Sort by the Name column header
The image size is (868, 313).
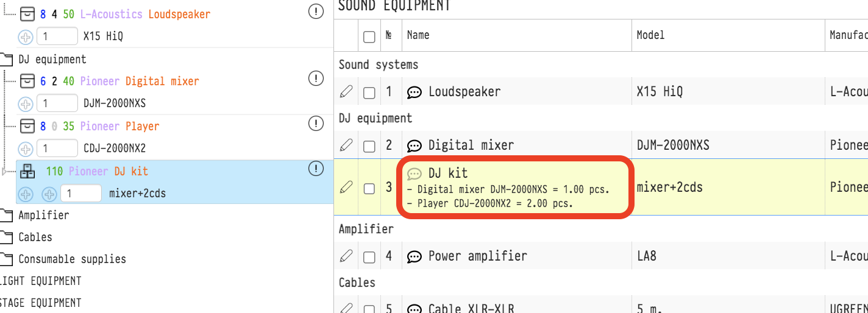[x=418, y=35]
